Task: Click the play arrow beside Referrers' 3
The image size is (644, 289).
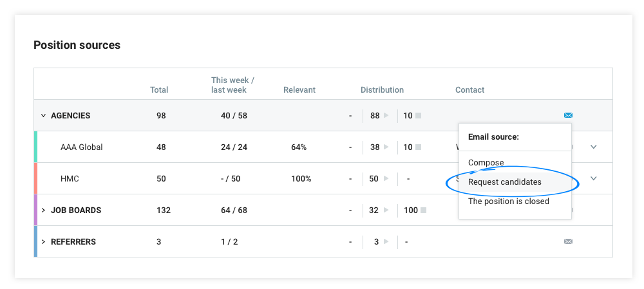Action: (x=386, y=242)
